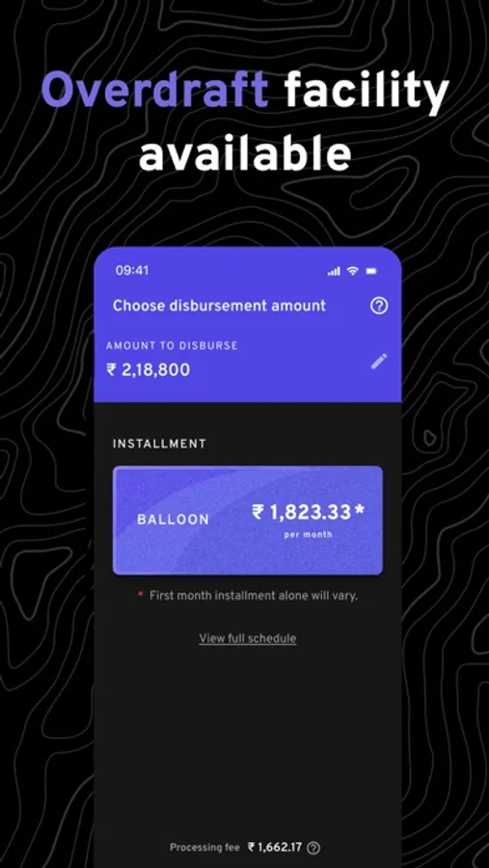This screenshot has width=489, height=868.
Task: Tap the ₹ 2,18,800 disbursement amount
Action: pos(148,369)
